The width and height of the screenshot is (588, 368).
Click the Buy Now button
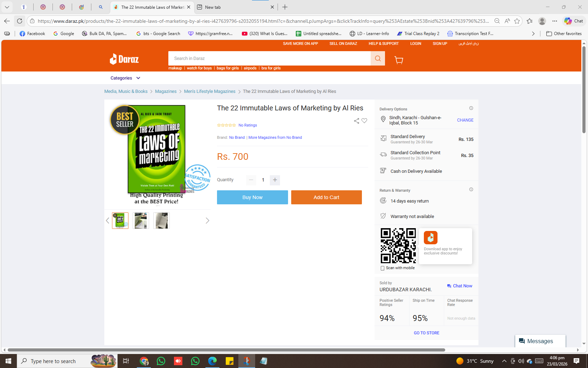point(252,197)
